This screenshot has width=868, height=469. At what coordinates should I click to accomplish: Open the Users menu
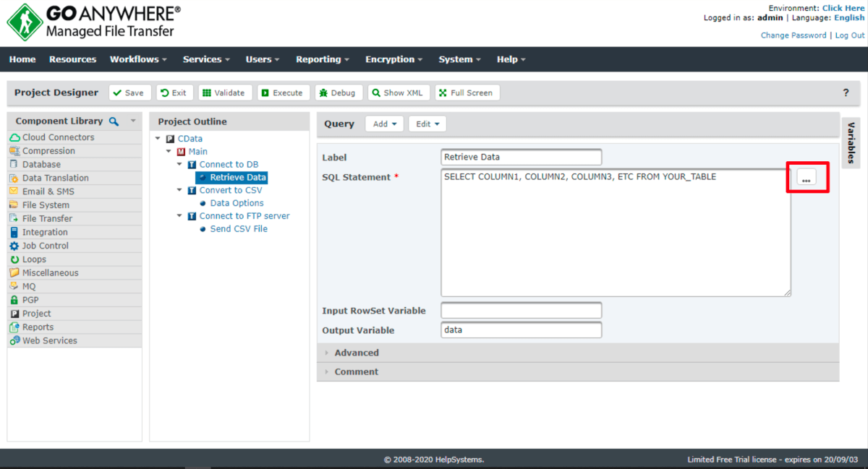(263, 59)
